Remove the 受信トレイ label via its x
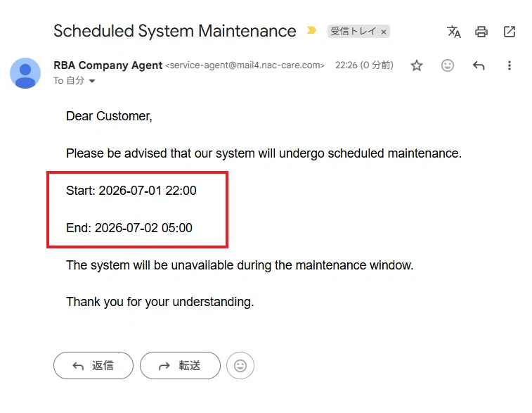The image size is (532, 413). [384, 32]
